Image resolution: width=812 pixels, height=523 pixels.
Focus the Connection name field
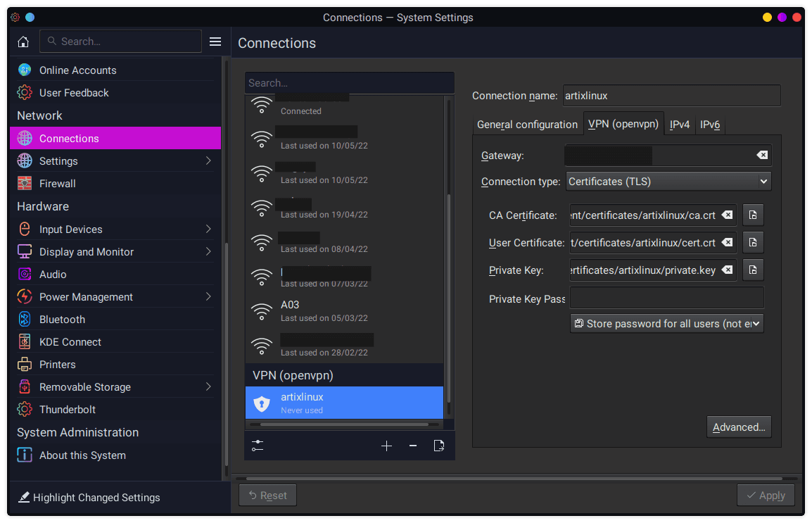672,96
